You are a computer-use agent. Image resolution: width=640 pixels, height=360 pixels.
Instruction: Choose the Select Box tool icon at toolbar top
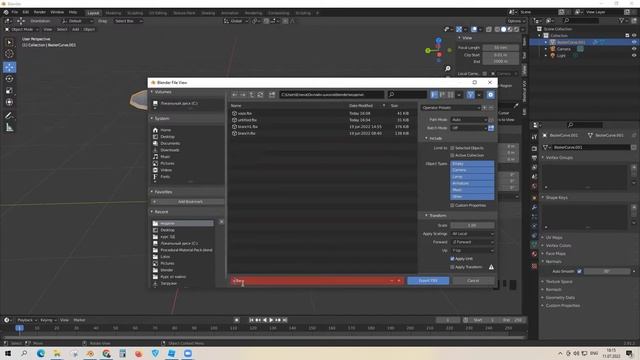point(9,42)
